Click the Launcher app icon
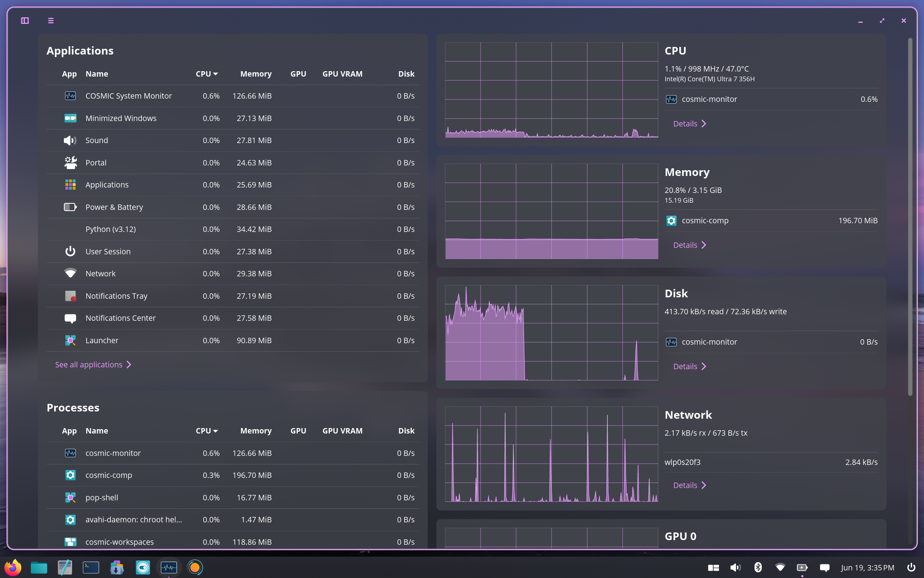This screenshot has height=578, width=924. click(70, 340)
